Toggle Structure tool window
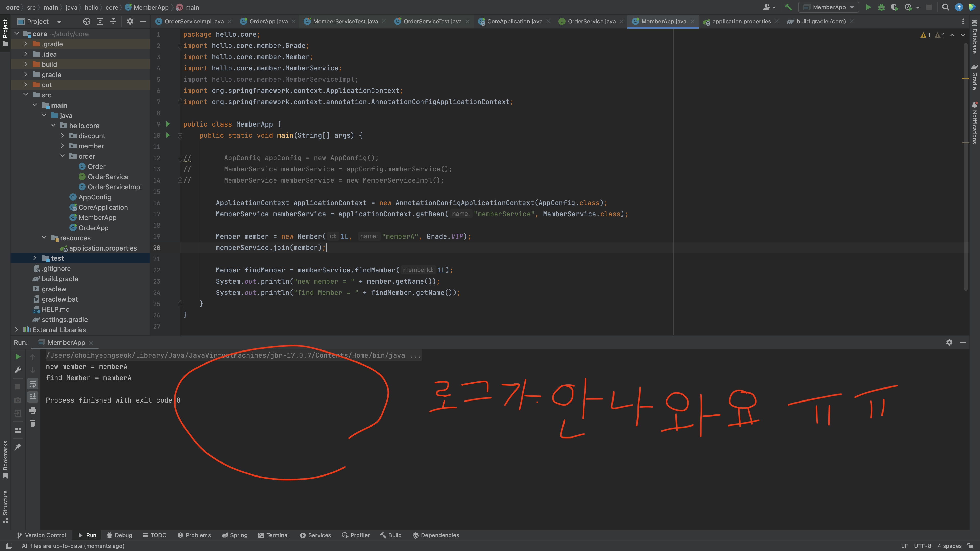This screenshot has height=551, width=980. (5, 507)
